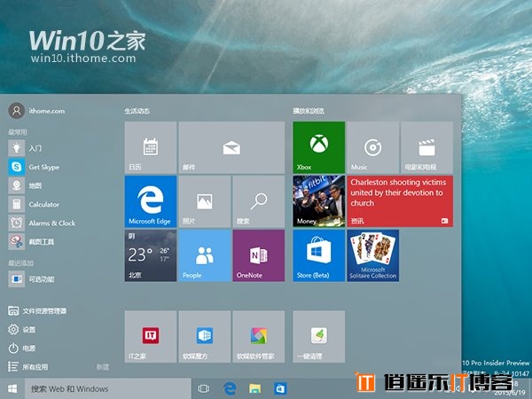Open the Music tile
This screenshot has width=532, height=399.
[x=373, y=147]
